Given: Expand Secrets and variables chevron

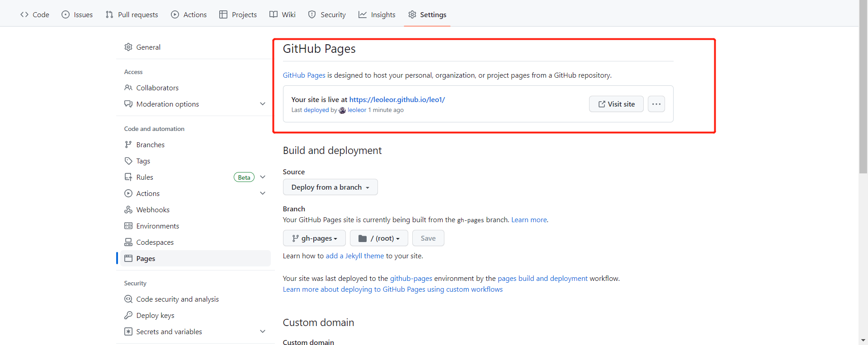Looking at the screenshot, I should pyautogui.click(x=263, y=331).
